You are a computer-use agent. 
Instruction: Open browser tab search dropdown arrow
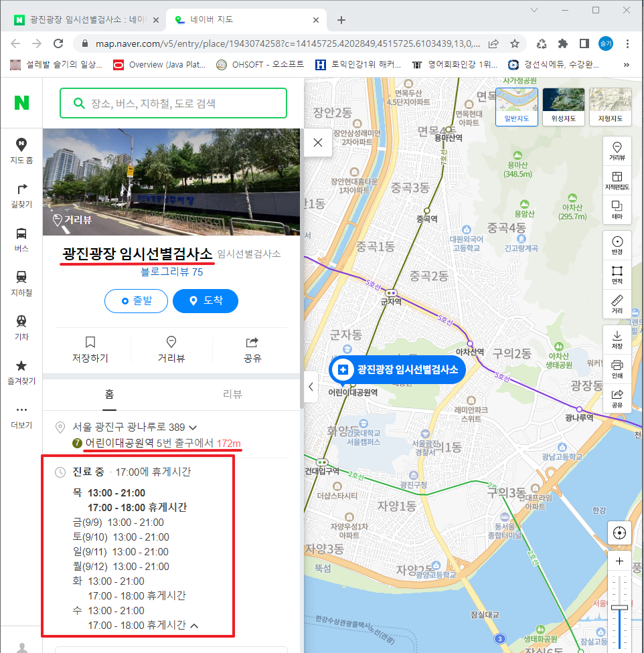(534, 10)
